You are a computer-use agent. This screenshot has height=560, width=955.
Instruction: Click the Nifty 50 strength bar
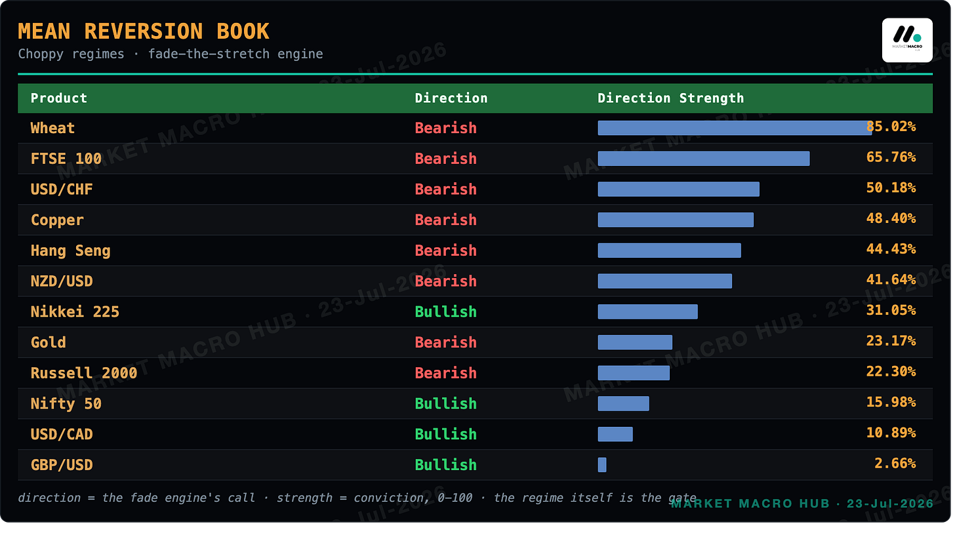[624, 403]
